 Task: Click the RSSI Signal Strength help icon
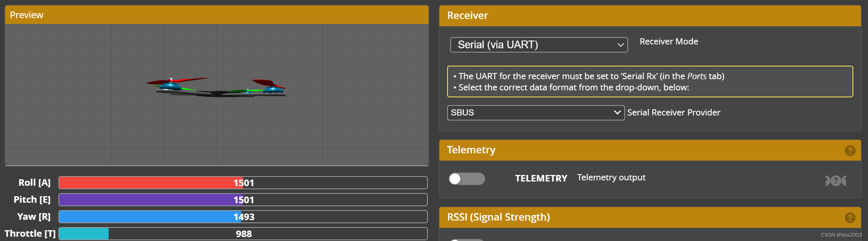850,218
